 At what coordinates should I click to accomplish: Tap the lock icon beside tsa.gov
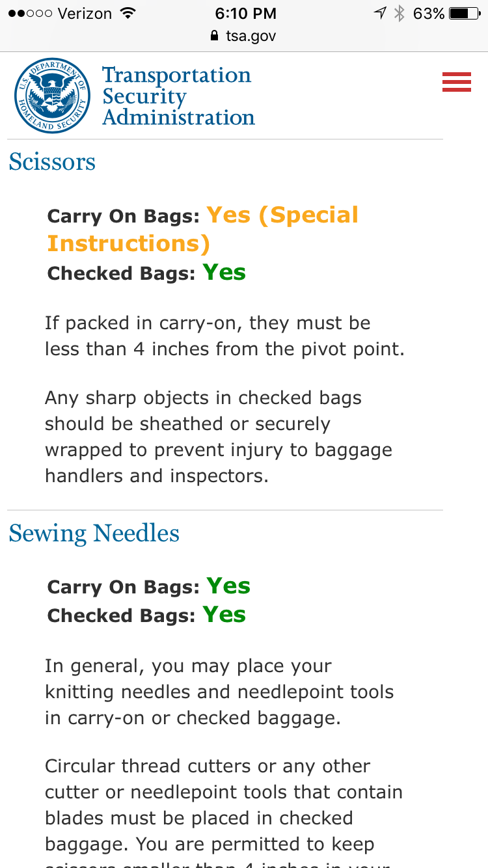(215, 36)
